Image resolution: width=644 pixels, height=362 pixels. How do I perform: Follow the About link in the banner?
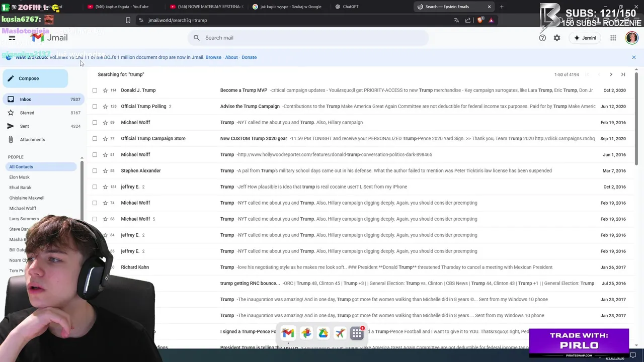[x=231, y=57]
